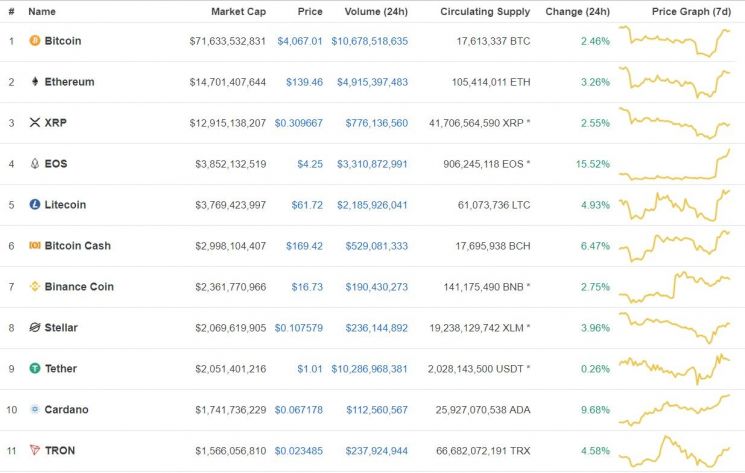Image resolution: width=745 pixels, height=473 pixels.
Task: Click the Bitcoin Cash logo icon
Action: click(35, 246)
